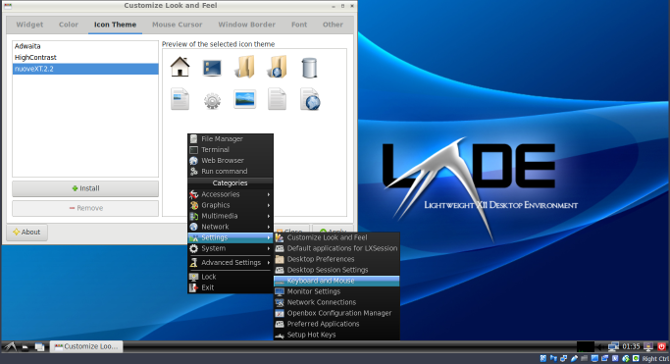
Task: Expand the Settings submenu
Action: [x=230, y=238]
